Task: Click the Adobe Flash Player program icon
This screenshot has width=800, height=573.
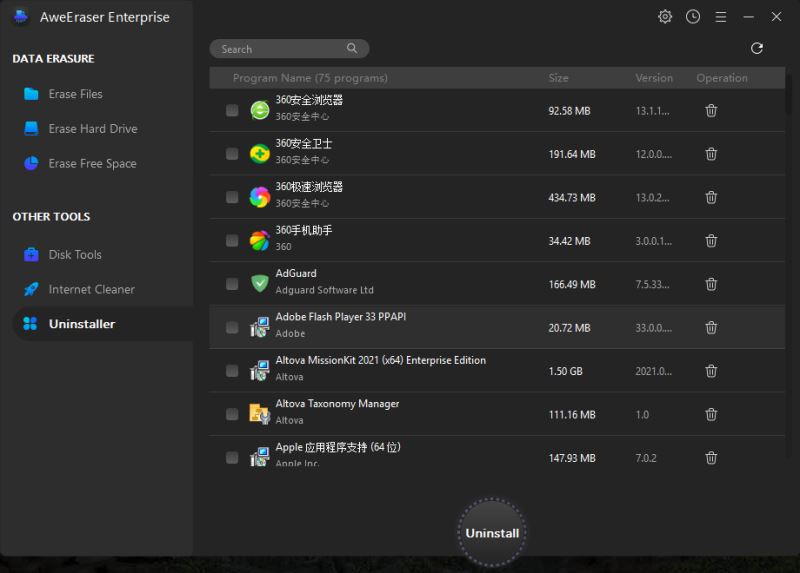Action: coord(260,327)
